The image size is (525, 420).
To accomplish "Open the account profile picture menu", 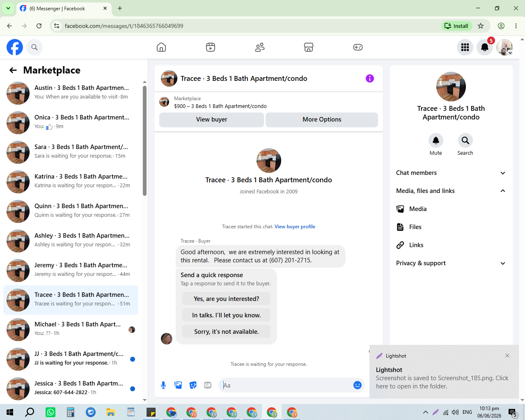I will [x=504, y=47].
